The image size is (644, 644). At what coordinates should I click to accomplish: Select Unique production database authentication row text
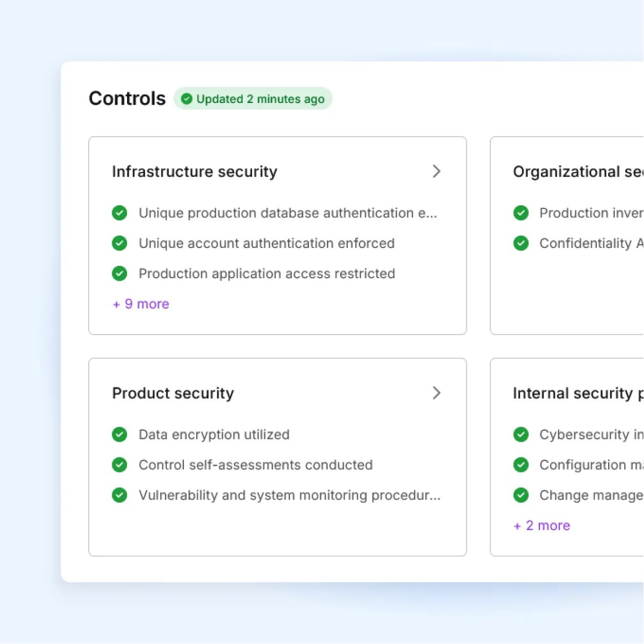288,213
